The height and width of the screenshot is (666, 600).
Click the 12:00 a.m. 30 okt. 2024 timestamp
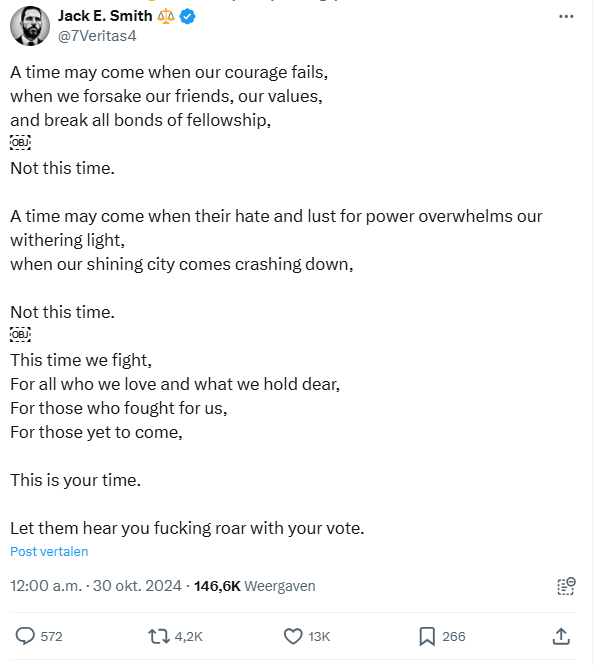[96, 586]
